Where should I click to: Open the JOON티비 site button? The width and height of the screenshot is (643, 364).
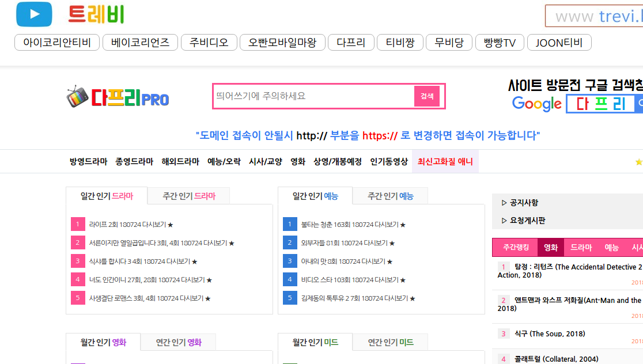559,42
